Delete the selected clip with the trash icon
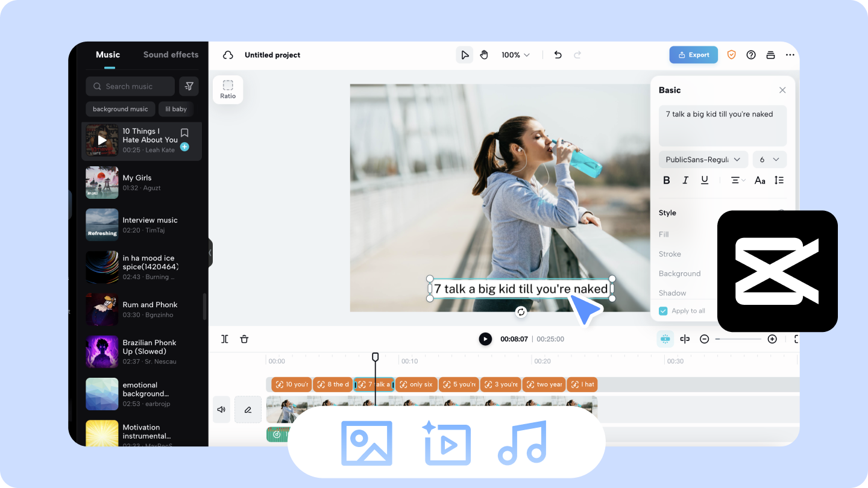The height and width of the screenshot is (488, 868). coord(244,339)
